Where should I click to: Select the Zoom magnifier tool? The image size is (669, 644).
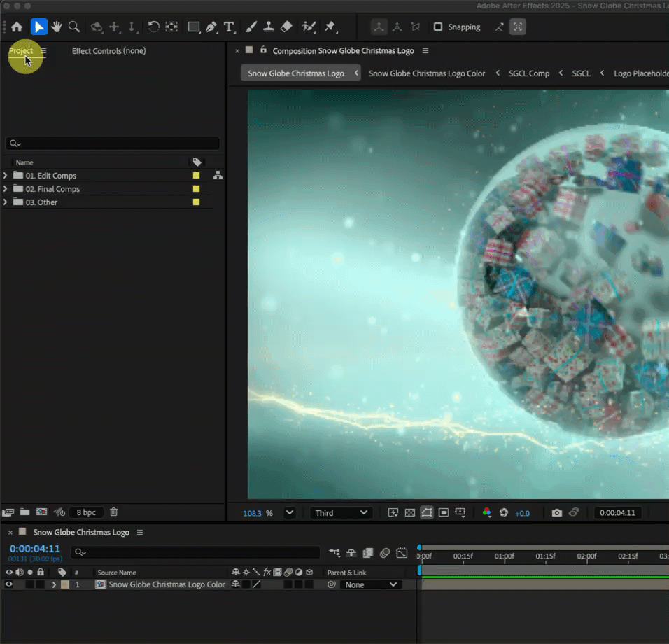click(73, 27)
